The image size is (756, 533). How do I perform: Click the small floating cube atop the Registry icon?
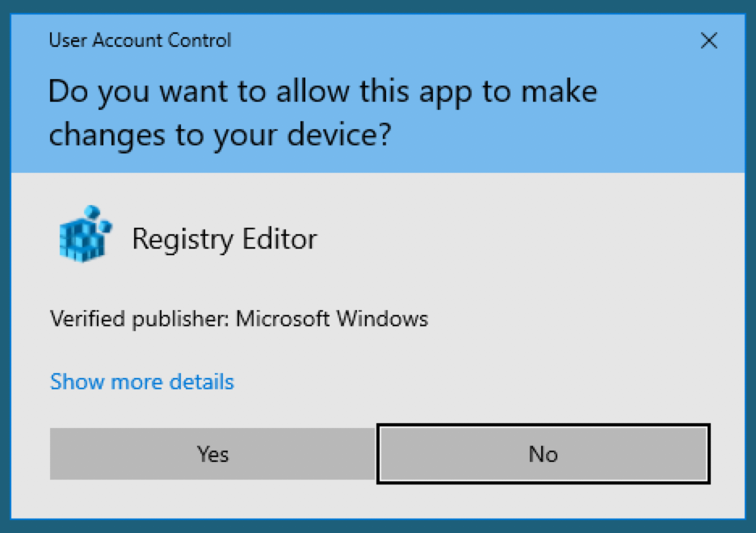click(x=91, y=212)
